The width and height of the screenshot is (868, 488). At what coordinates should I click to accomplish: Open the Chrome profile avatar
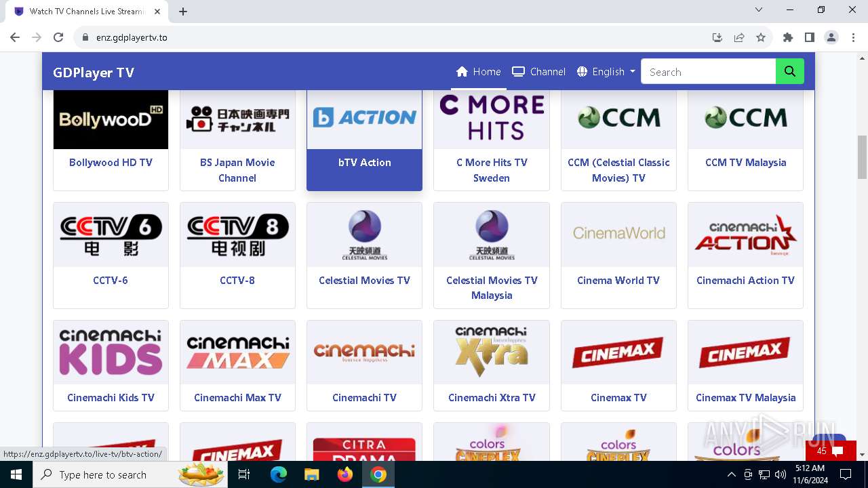click(831, 37)
